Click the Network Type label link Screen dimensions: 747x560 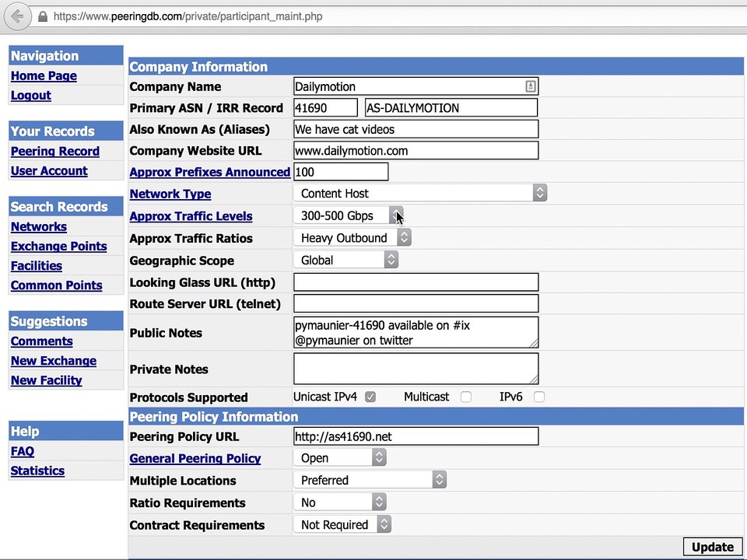170,194
